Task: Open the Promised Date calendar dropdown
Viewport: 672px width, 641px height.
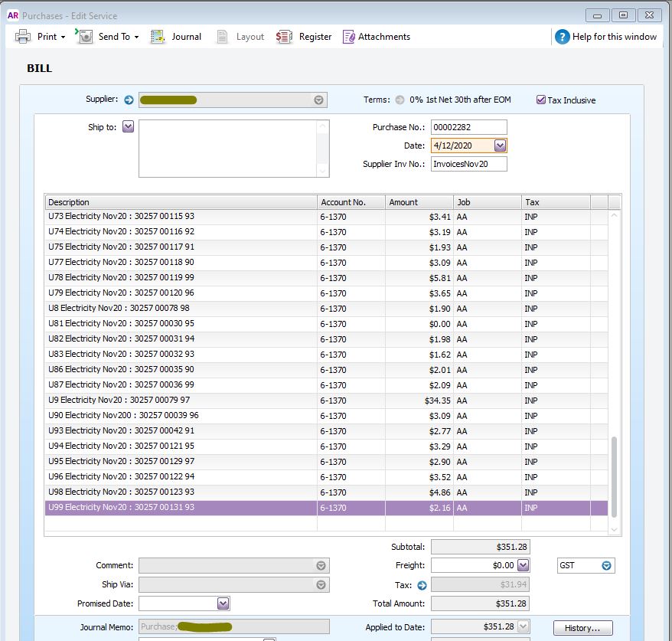Action: pyautogui.click(x=223, y=603)
